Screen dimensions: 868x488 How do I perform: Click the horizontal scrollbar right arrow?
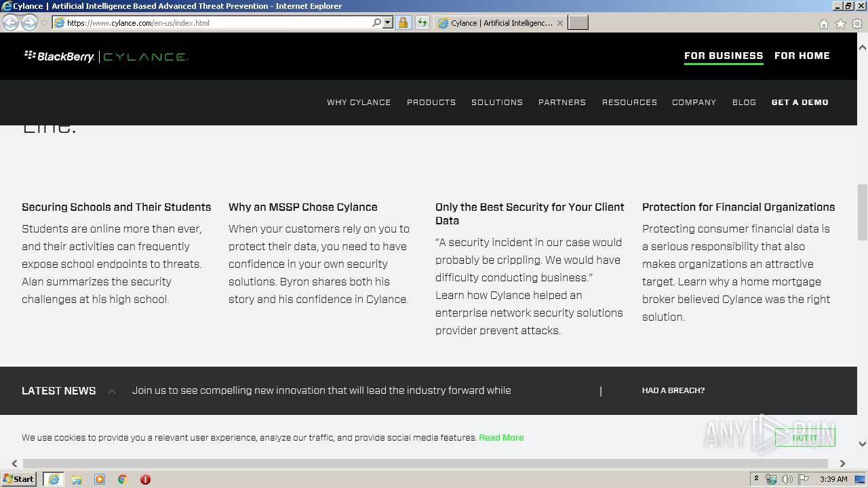point(842,464)
